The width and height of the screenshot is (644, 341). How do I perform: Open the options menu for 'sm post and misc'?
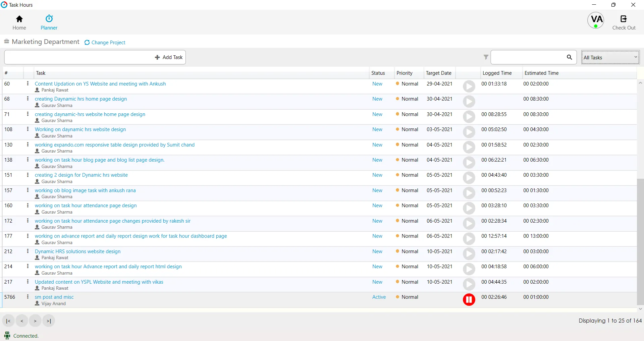coord(28,297)
